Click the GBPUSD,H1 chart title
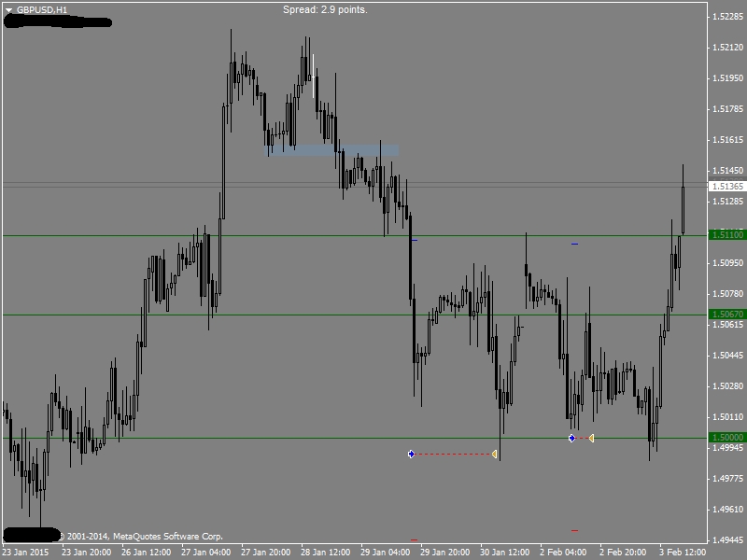 pos(42,9)
